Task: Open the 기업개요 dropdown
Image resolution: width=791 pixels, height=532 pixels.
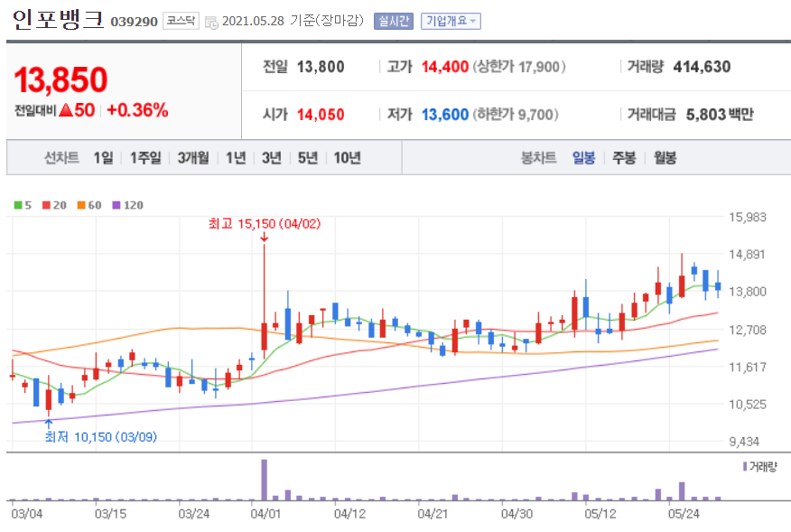Action: click(x=451, y=21)
